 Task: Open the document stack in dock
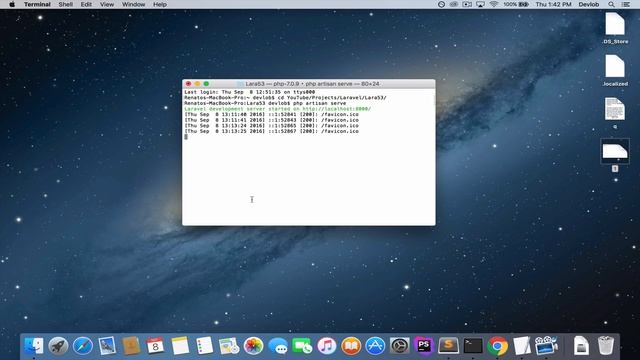(581, 346)
